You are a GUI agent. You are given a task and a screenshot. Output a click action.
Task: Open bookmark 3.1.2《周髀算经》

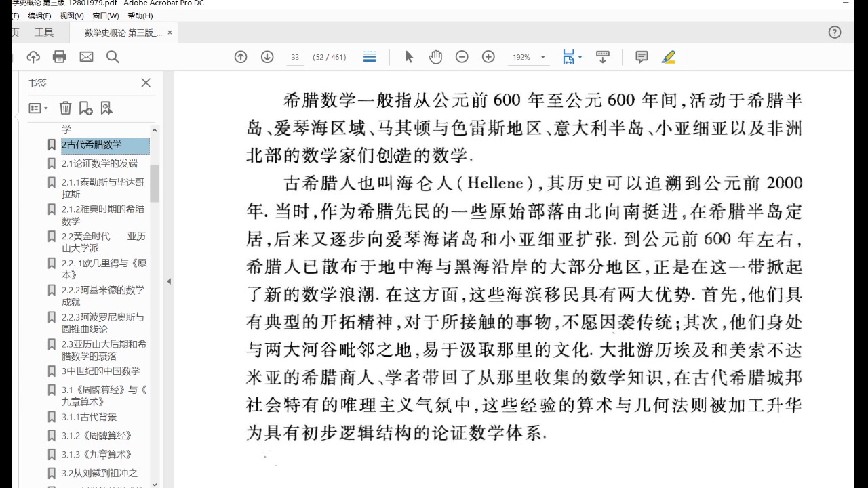pyautogui.click(x=96, y=436)
